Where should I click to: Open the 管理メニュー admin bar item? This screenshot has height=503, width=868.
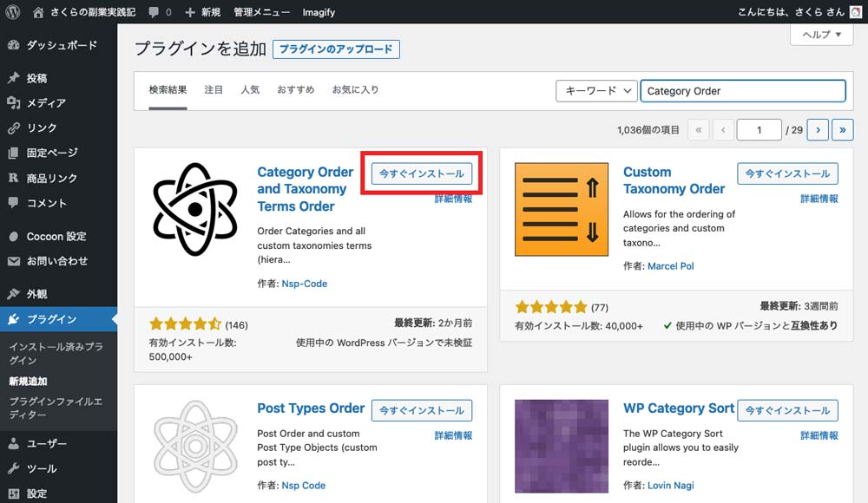click(262, 12)
